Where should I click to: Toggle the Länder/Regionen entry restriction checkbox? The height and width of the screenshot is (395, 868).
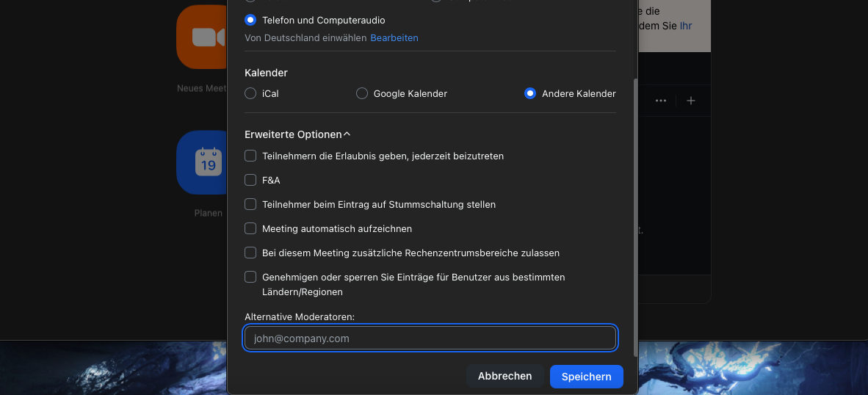[250, 278]
